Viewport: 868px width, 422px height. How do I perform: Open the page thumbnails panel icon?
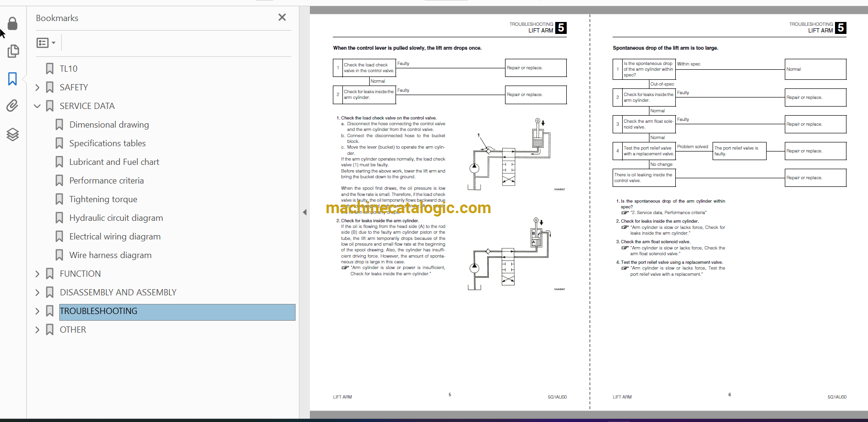pos(13,51)
